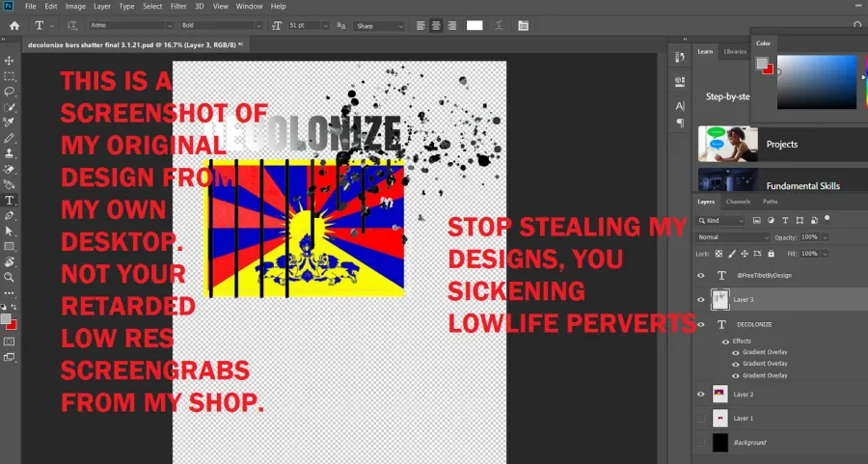Select the Eraser tool

[x=10, y=170]
